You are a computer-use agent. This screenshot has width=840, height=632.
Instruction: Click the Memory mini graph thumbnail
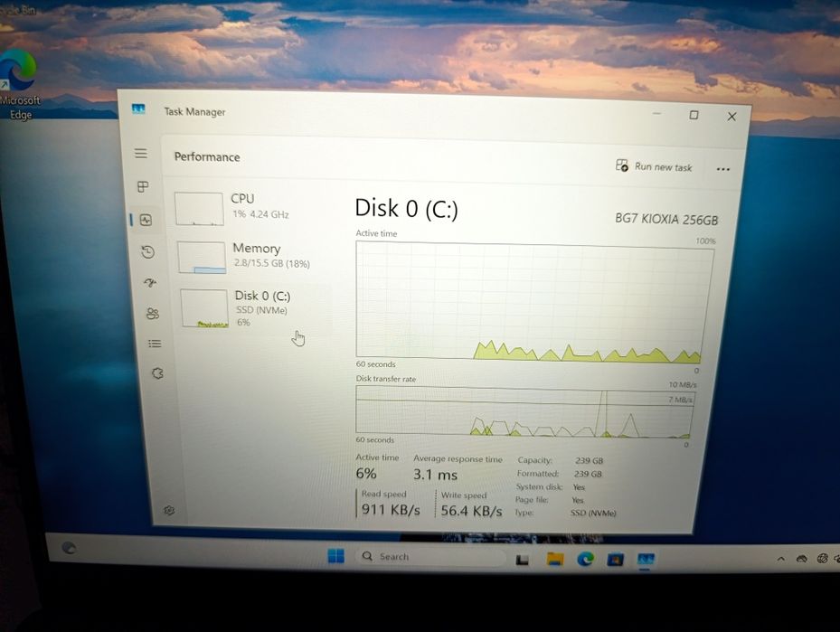(x=202, y=257)
